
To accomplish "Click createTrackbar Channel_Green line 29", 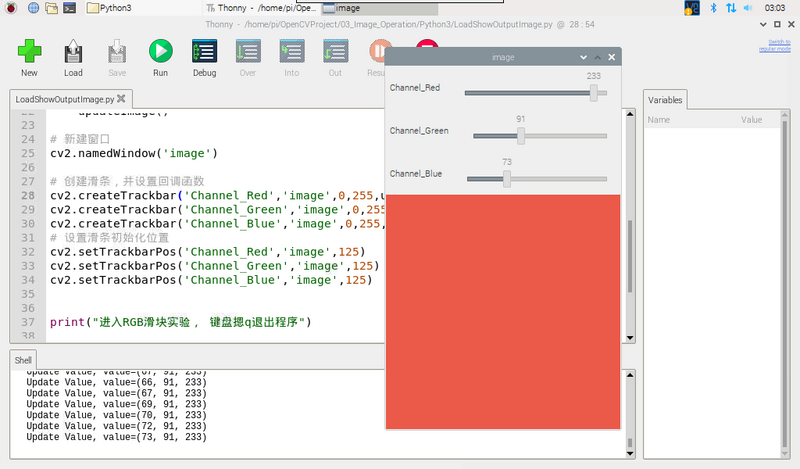I will [217, 209].
